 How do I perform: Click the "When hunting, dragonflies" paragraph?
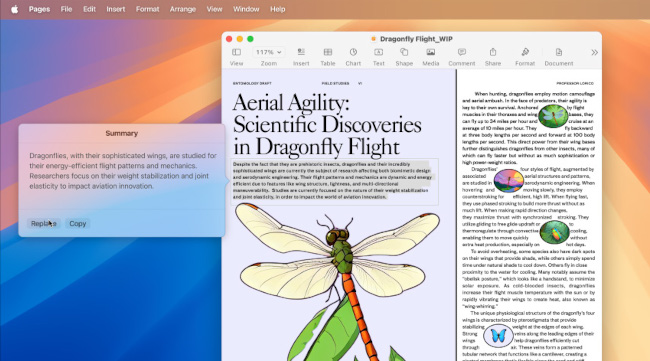tap(529, 128)
